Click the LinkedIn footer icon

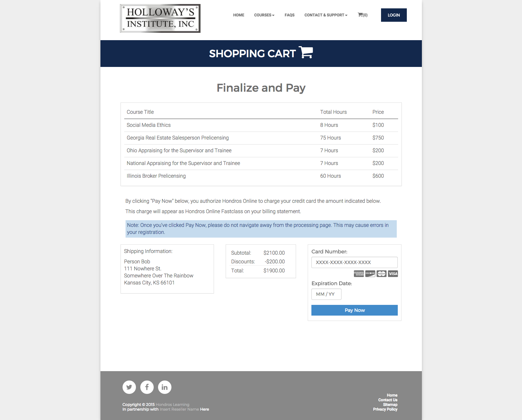(x=165, y=387)
